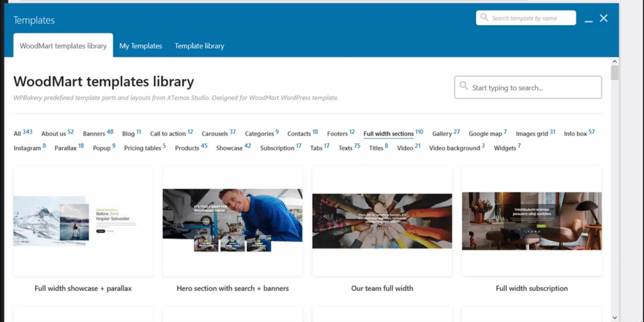Filter by About us category
644x322 pixels.
57,133
